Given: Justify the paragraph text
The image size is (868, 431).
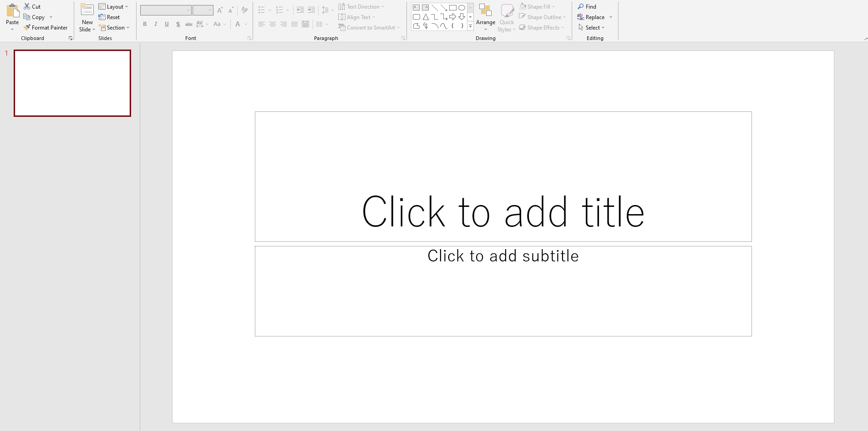Looking at the screenshot, I should tap(294, 24).
